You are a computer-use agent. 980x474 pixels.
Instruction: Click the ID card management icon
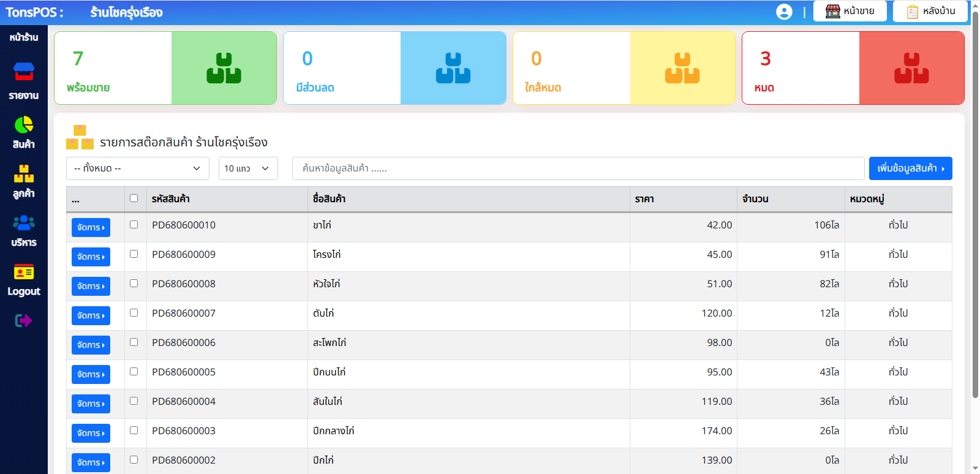pos(24,272)
